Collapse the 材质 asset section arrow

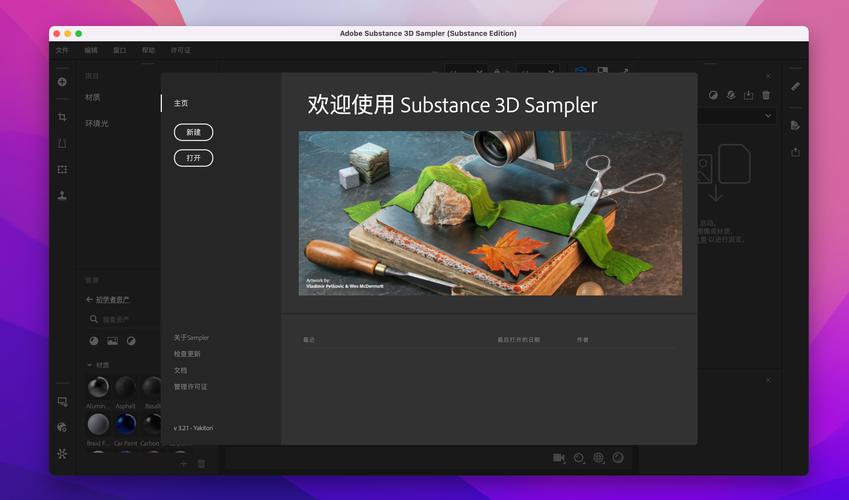89,365
